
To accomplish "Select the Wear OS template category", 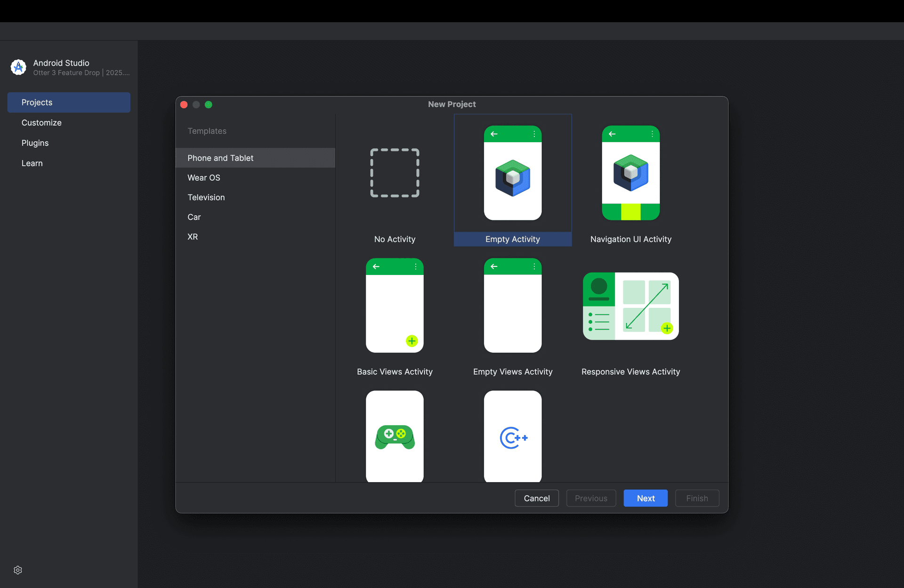I will 255,177.
